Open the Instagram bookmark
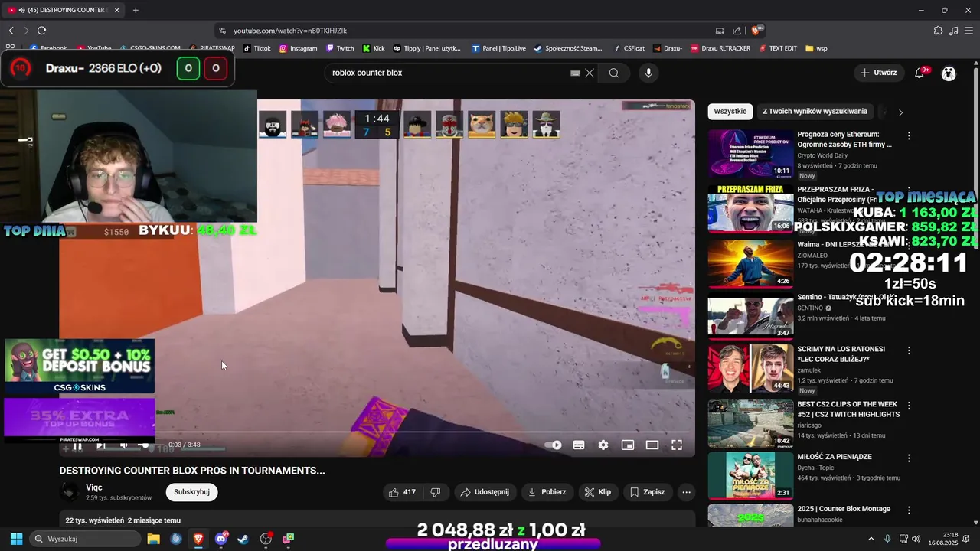 298,48
